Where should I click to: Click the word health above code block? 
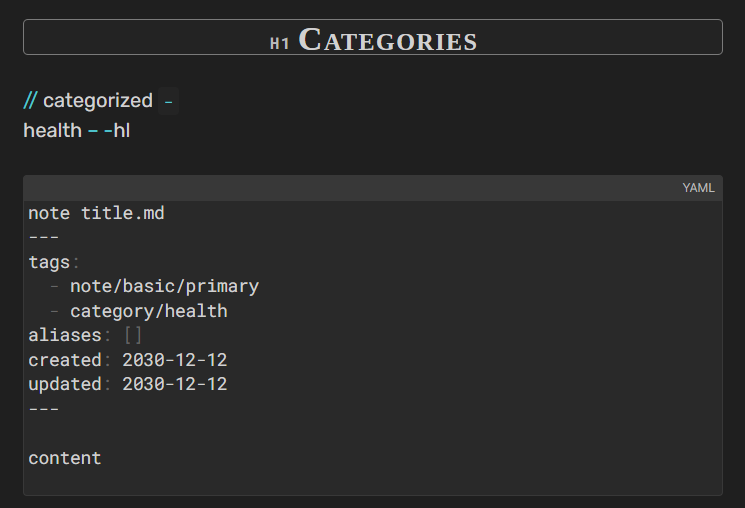(52, 130)
